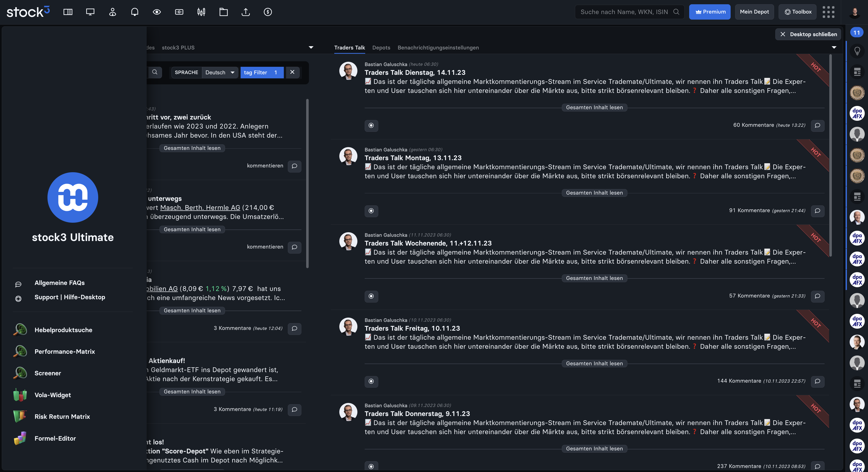
Task: Open the Hebelproduktsuche tool link
Action: pyautogui.click(x=63, y=330)
